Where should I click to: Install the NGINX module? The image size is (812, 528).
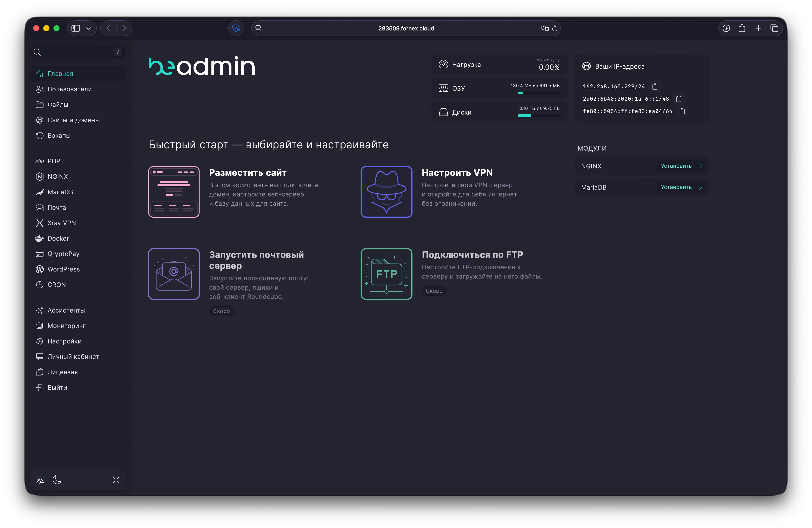click(x=682, y=166)
